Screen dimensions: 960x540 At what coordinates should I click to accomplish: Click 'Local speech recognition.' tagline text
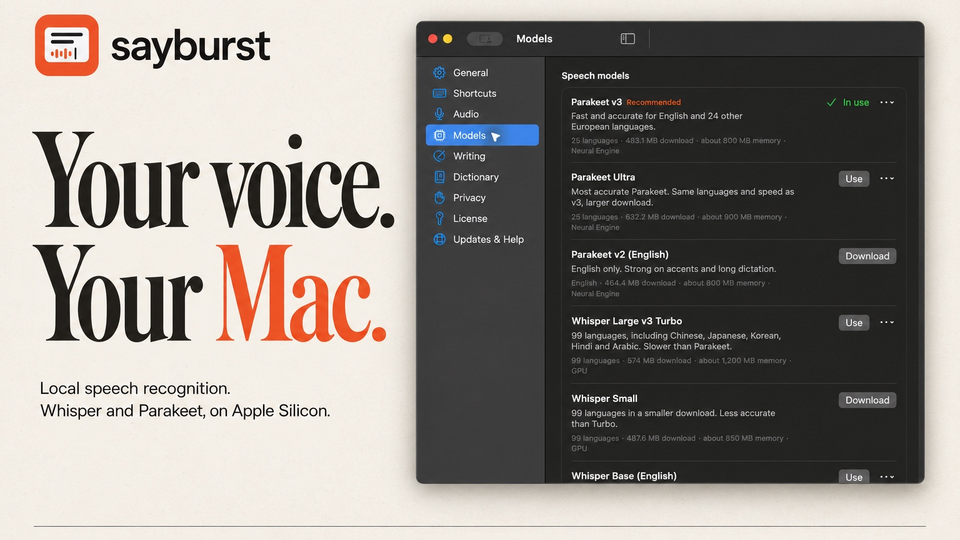(x=135, y=388)
